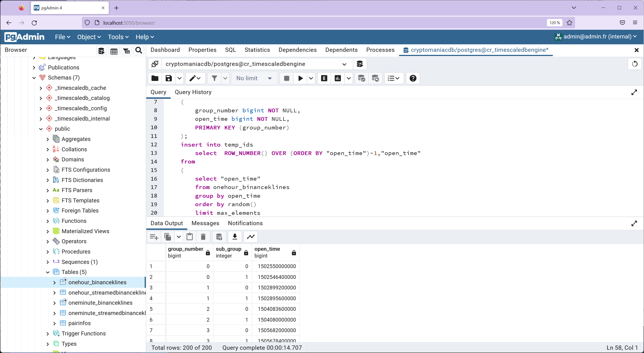Open the filter options dropdown arrow

(x=225, y=78)
